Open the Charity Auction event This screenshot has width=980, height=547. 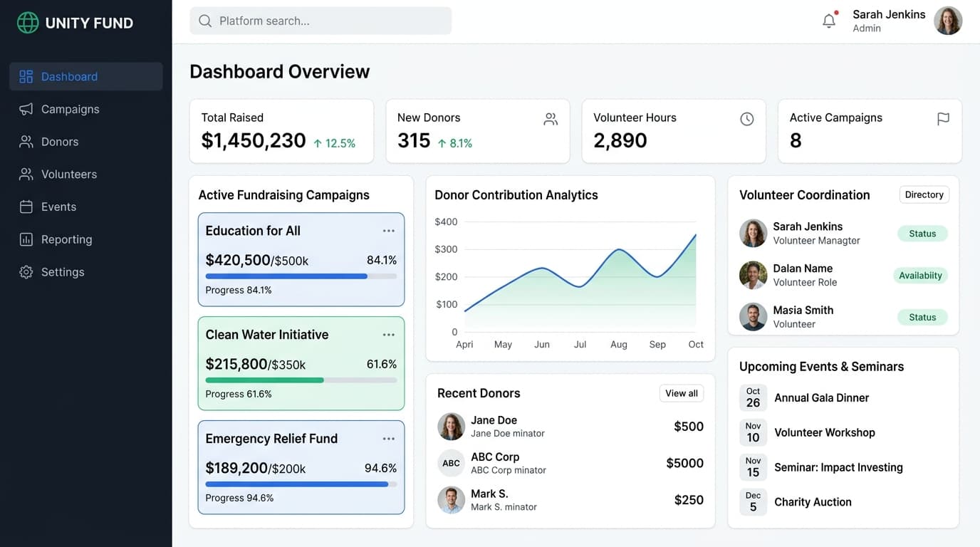813,502
